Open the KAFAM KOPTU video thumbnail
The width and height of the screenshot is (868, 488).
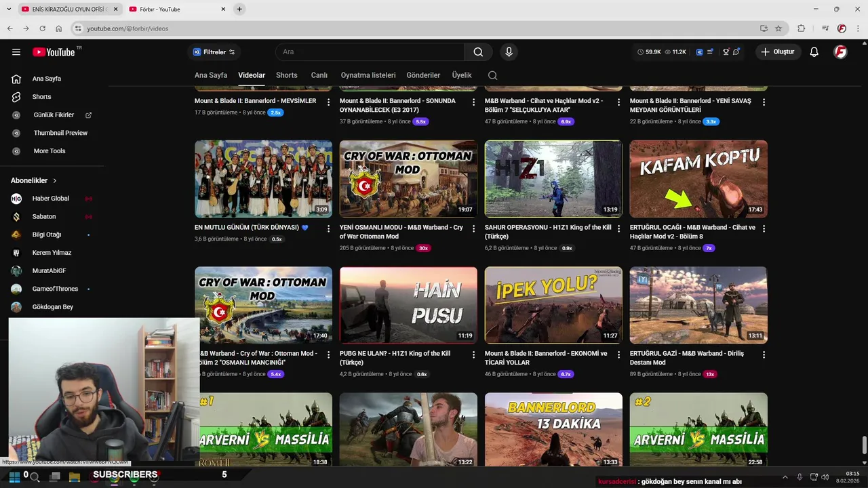click(x=698, y=179)
